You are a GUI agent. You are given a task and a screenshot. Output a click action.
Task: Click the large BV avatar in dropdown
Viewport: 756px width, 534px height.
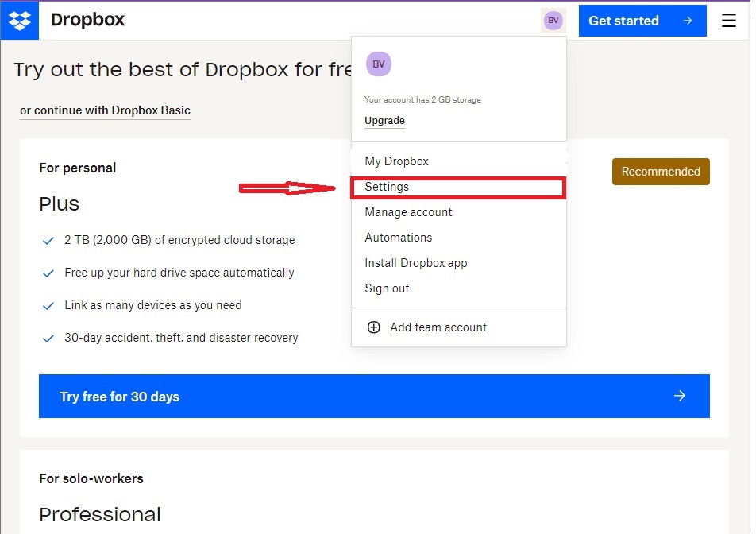(x=379, y=64)
